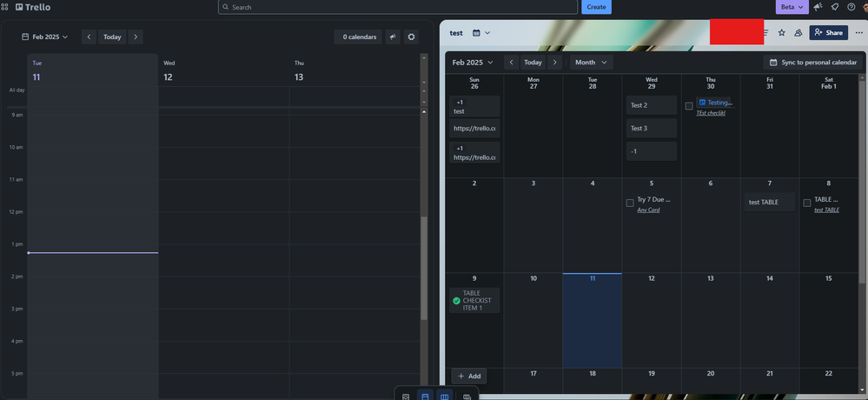Open the Month view dropdown
Image resolution: width=868 pixels, height=400 pixels.
click(x=591, y=62)
